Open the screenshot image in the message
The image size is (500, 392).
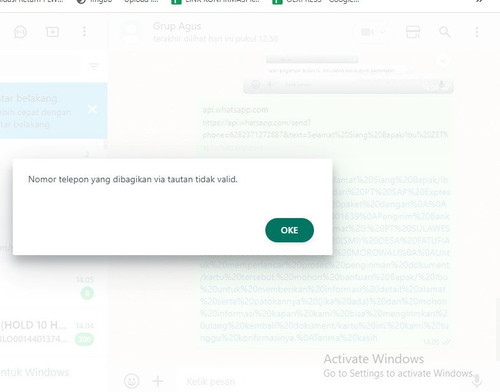pyautogui.click(x=348, y=75)
